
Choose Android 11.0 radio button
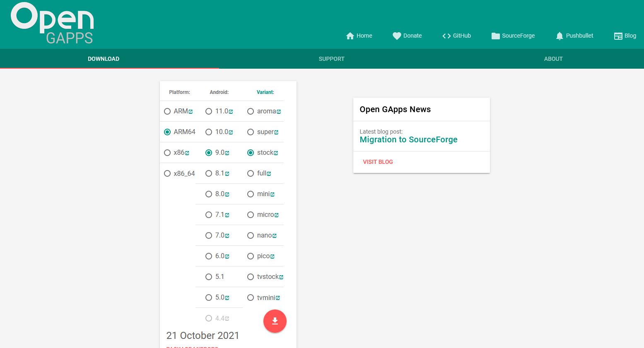(209, 111)
